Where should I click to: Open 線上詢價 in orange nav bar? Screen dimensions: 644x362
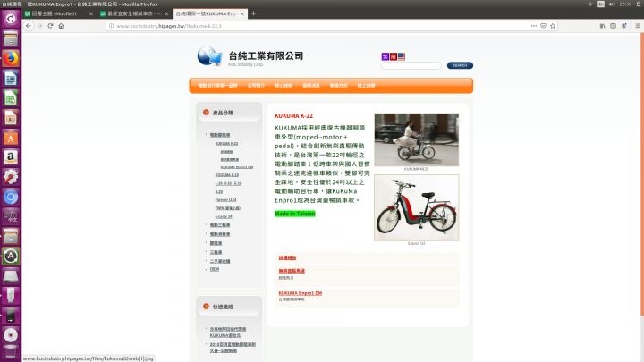coord(366,86)
